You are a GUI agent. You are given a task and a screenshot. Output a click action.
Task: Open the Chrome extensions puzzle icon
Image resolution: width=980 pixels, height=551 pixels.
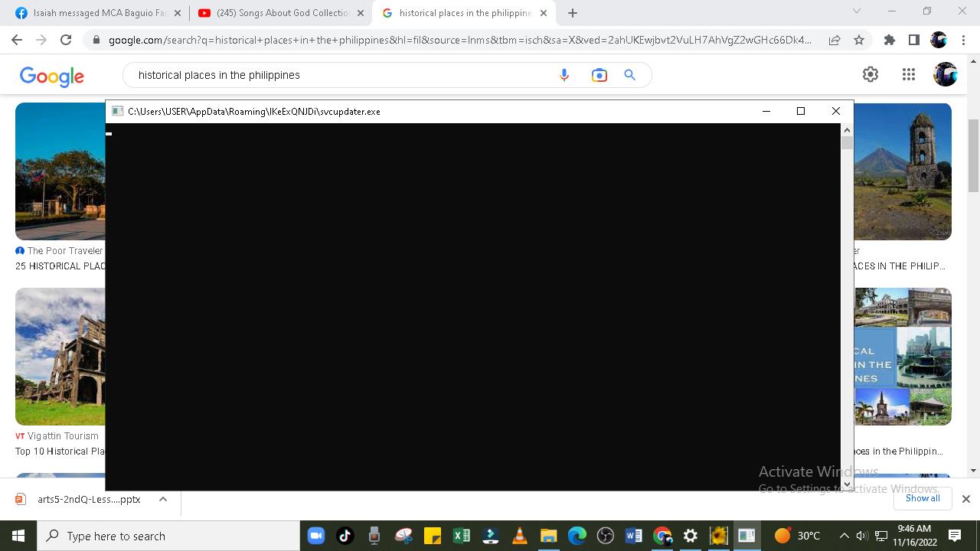[x=889, y=40]
